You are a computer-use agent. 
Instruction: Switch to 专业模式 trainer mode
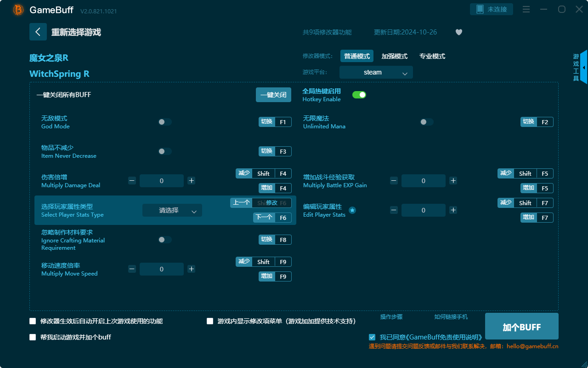432,56
